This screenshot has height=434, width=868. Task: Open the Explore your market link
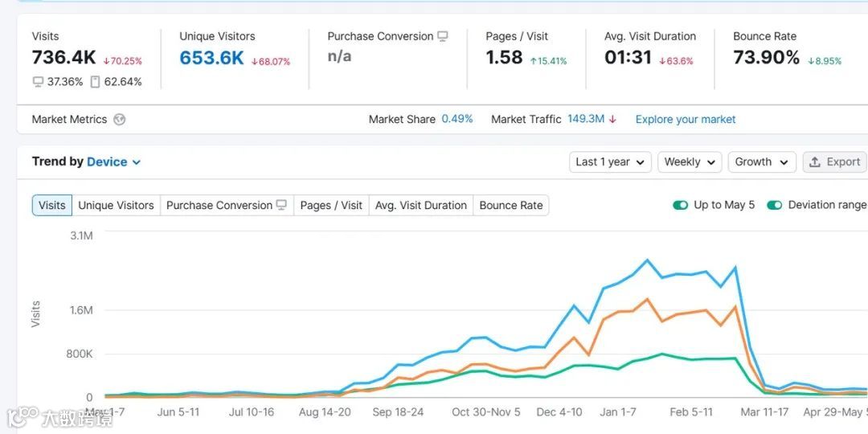pos(686,120)
